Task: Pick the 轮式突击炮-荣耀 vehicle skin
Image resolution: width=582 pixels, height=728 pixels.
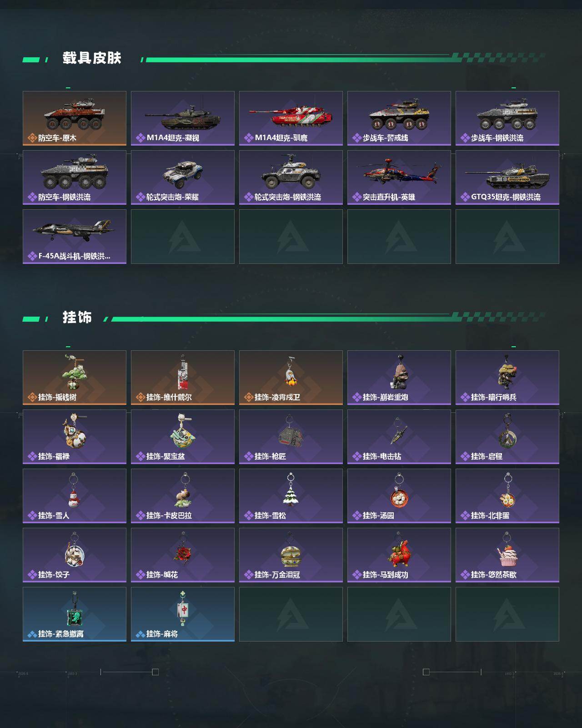Action: (x=183, y=177)
